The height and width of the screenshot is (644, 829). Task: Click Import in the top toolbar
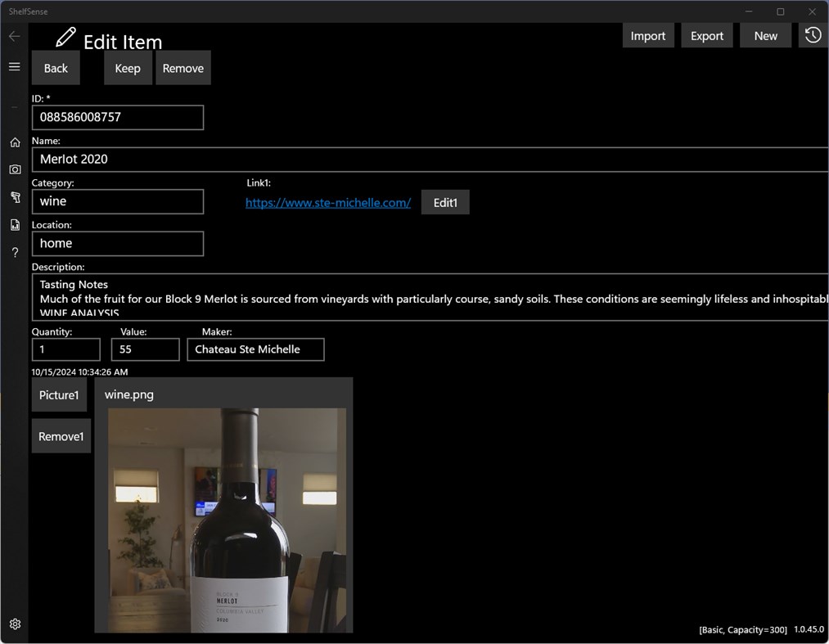[648, 35]
